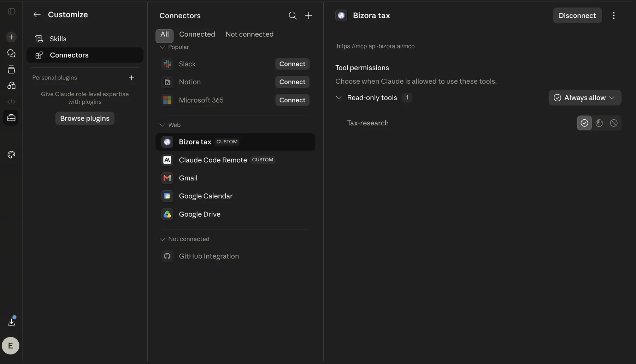Collapse the Read-only tools section
Screen dimensions: 636x364
(x=339, y=97)
